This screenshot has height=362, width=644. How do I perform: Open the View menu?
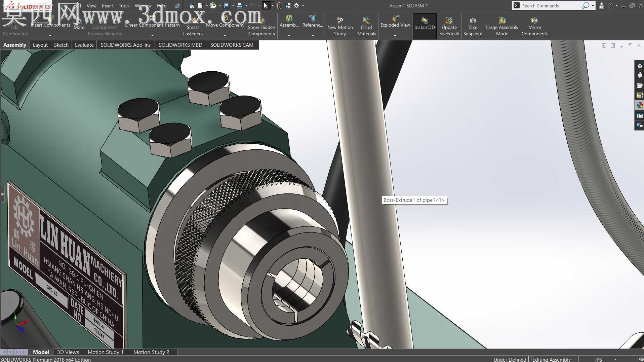(x=91, y=6)
